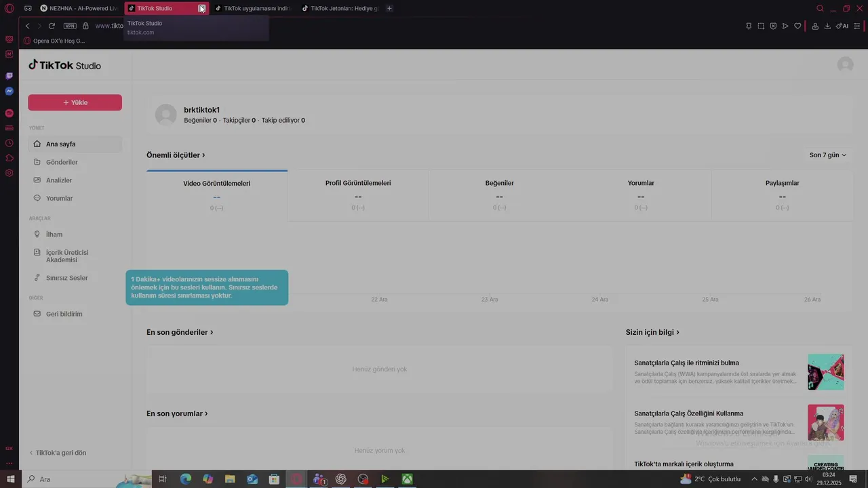Select the Beğeniler metric tab
This screenshot has height=488, width=868.
coord(500,195)
